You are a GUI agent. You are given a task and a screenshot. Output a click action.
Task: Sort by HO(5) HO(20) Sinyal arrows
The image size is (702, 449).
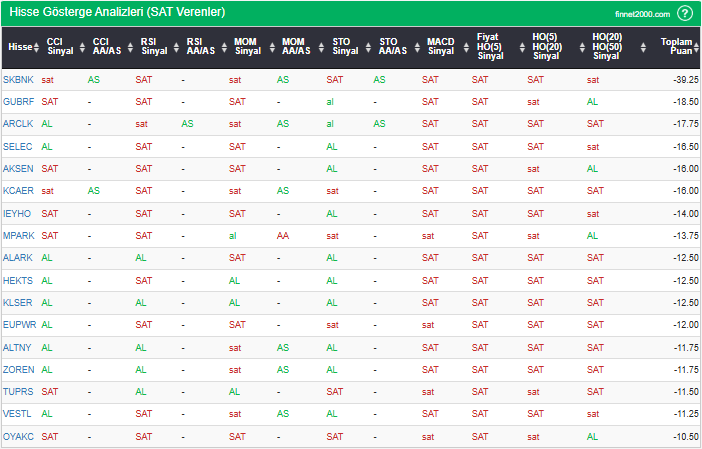tap(582, 47)
